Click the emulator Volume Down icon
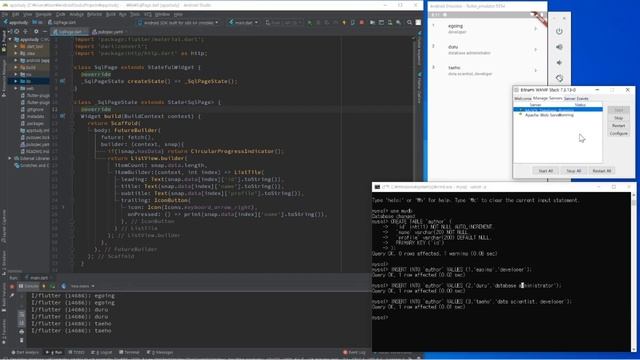 point(559,63)
